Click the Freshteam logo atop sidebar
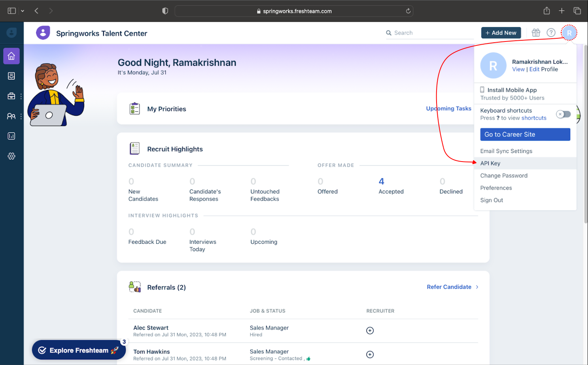The image size is (588, 365). tap(11, 33)
